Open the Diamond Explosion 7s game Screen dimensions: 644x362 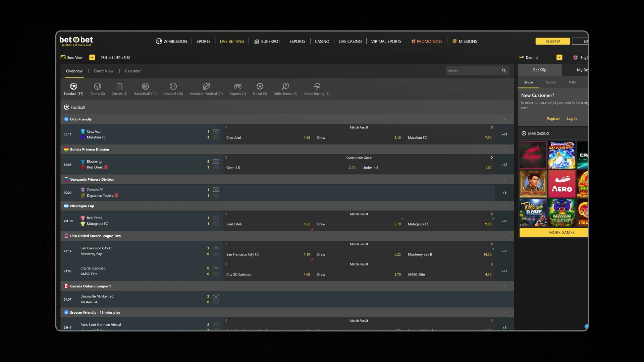coord(562,155)
